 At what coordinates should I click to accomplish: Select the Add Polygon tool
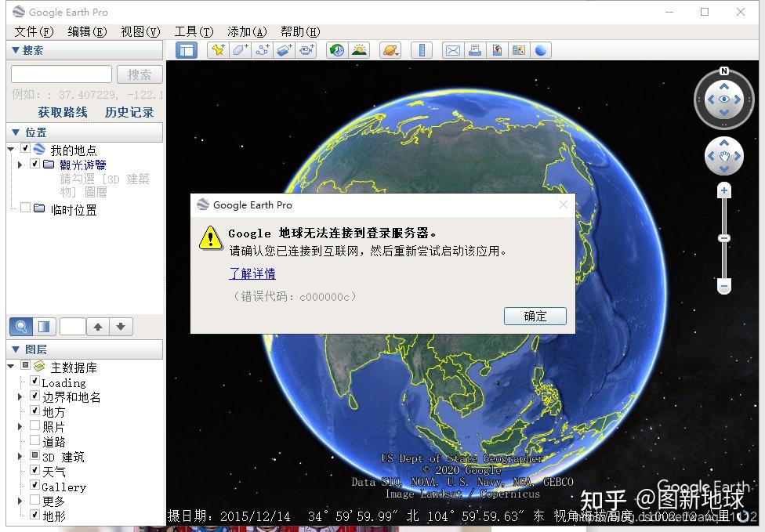[x=240, y=50]
